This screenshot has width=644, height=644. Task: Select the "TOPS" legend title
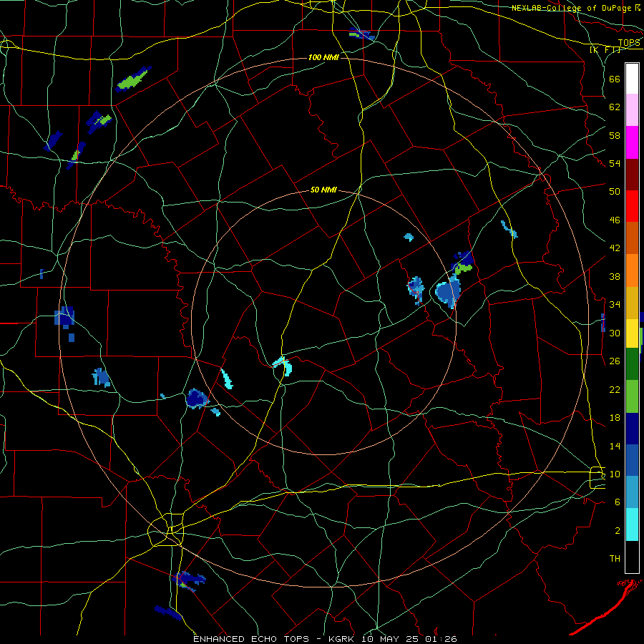pos(629,43)
